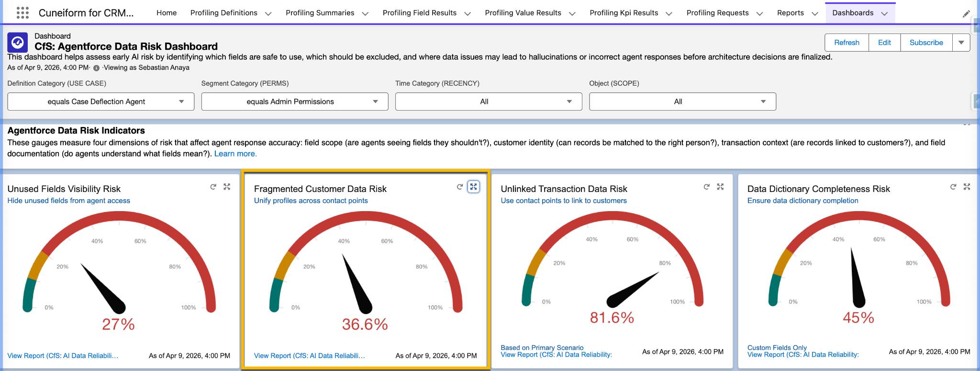This screenshot has height=371, width=980.
Task: Open Profiling Definitions tab dropdown chevron
Action: (268, 13)
